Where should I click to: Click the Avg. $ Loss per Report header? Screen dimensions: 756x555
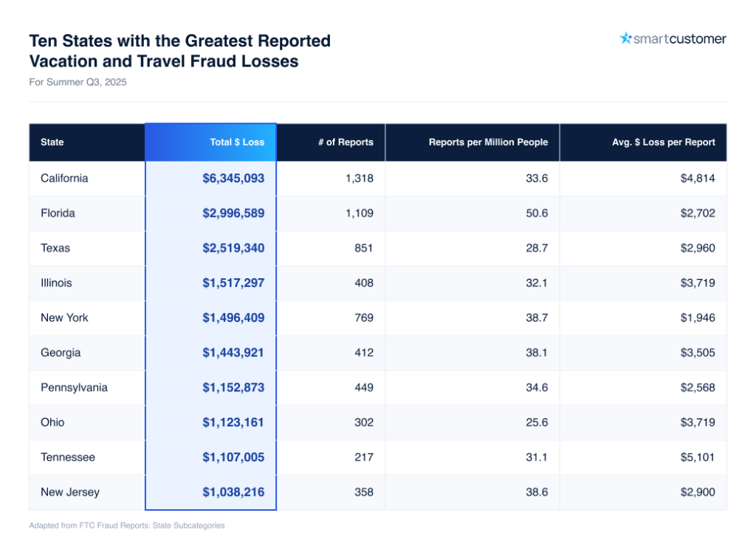tap(643, 142)
